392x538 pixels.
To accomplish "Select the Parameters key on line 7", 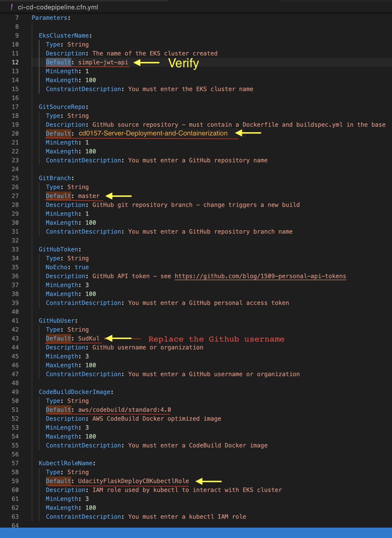I will coord(49,18).
